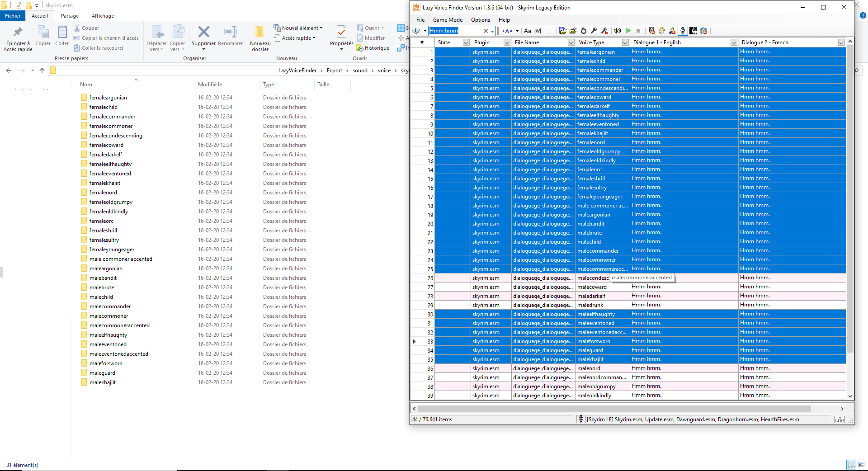Open the Dialogue 2 - French filter dropdown

coord(841,42)
